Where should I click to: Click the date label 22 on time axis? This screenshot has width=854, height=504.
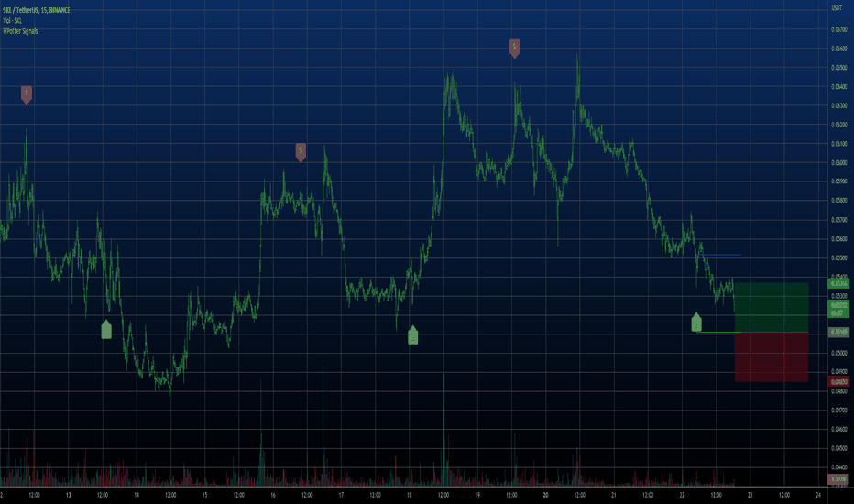[x=682, y=495]
